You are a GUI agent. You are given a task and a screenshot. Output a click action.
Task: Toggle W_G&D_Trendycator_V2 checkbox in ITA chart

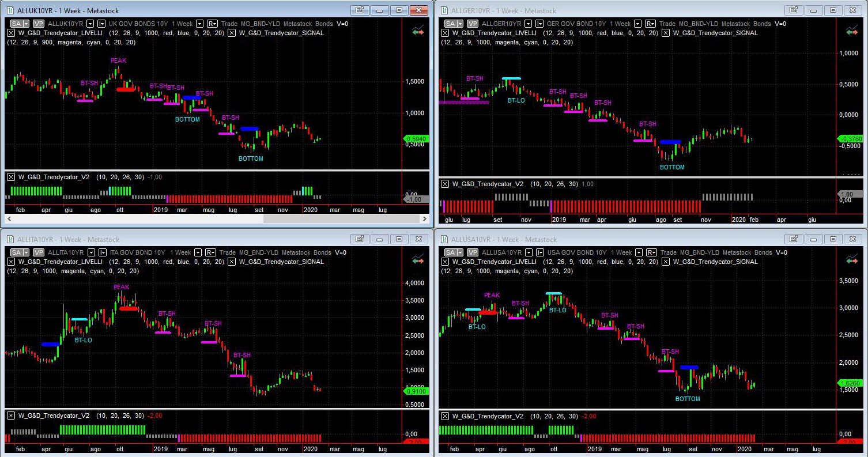11,416
